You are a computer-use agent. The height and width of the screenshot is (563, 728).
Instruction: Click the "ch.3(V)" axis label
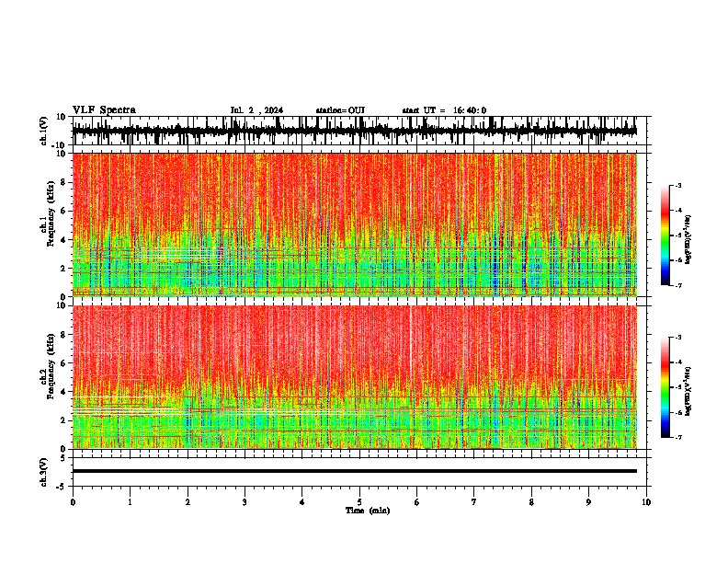44,473
